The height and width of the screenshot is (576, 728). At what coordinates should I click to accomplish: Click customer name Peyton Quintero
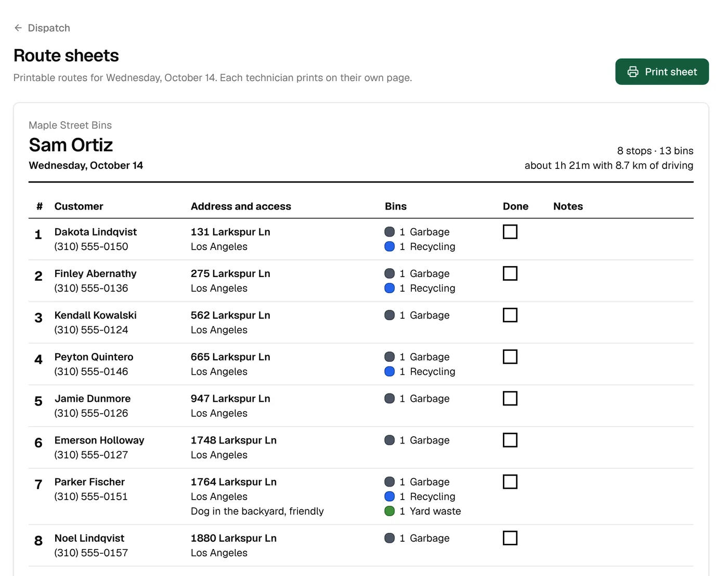pos(94,357)
